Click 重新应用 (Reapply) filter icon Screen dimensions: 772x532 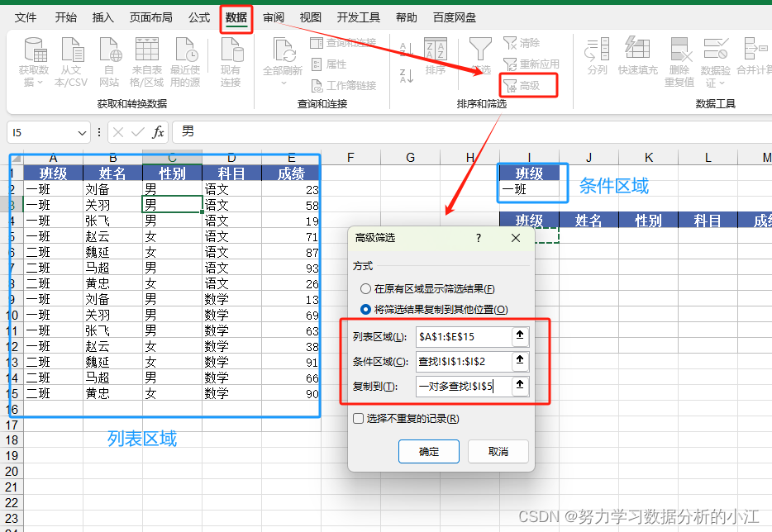click(x=531, y=64)
